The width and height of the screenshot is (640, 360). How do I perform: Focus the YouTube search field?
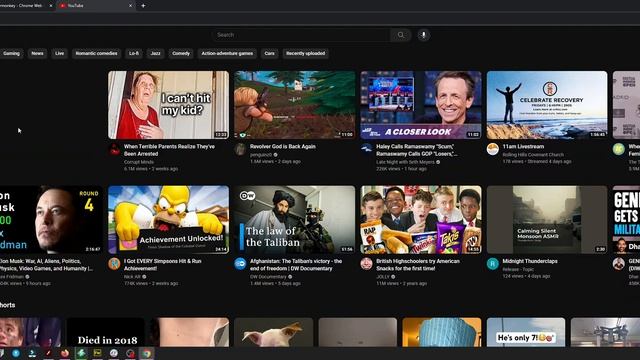coord(301,35)
